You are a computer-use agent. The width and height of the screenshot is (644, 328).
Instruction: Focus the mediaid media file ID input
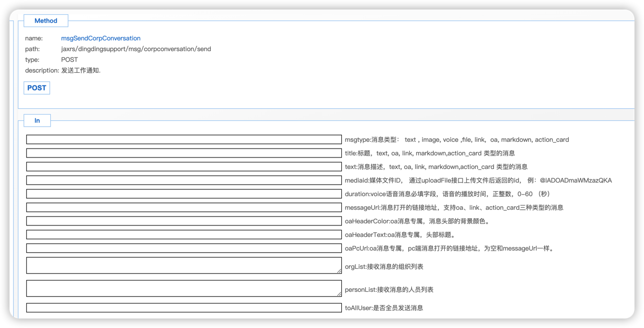point(183,180)
